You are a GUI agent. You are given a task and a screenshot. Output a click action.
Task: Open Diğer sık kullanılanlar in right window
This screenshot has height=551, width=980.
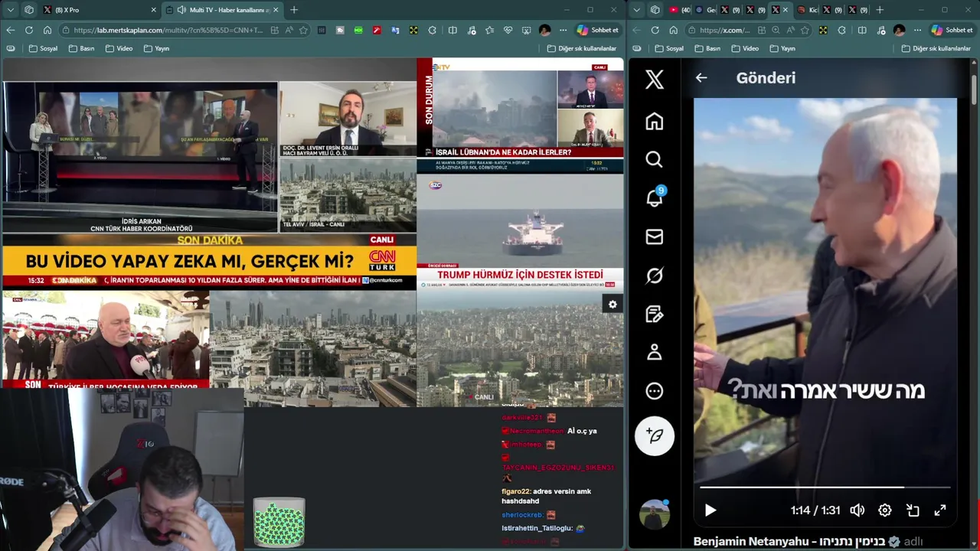point(938,48)
